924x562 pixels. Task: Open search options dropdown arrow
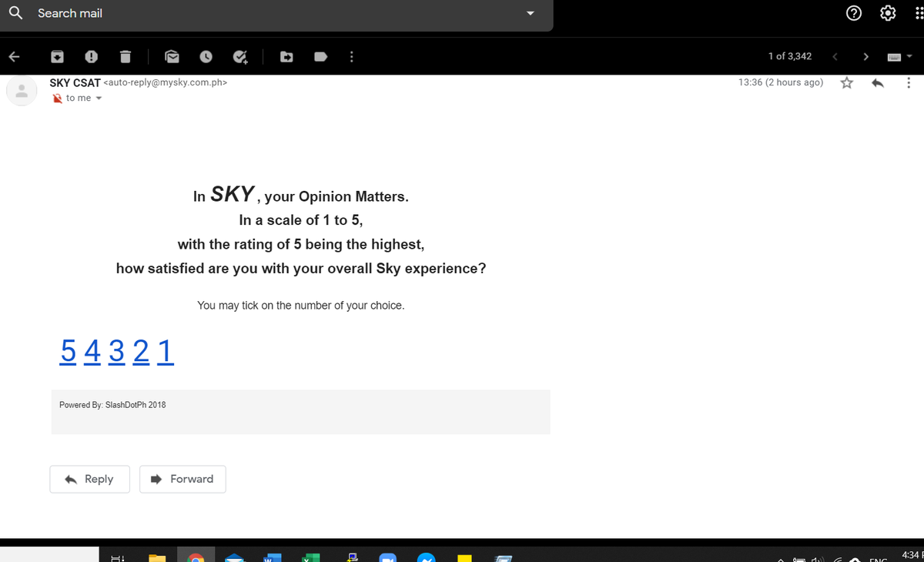529,13
